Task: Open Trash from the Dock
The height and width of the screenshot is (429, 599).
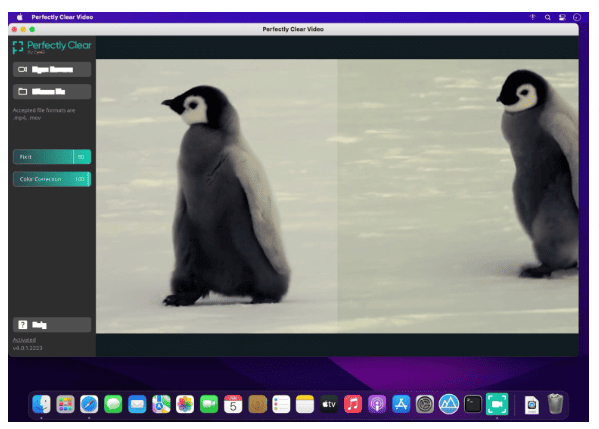Action: click(x=555, y=404)
